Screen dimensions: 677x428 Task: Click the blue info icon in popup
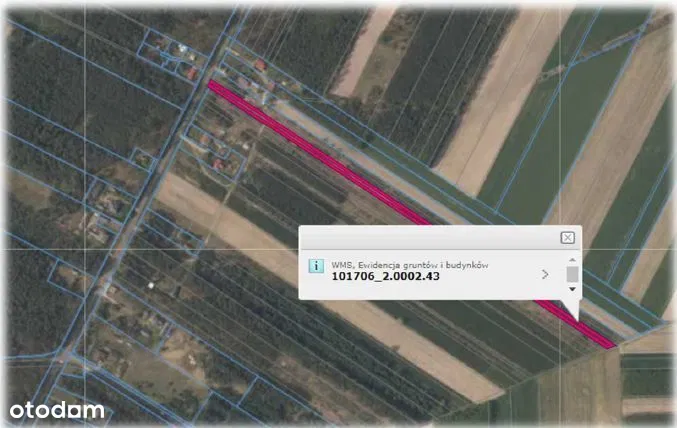[x=316, y=266]
